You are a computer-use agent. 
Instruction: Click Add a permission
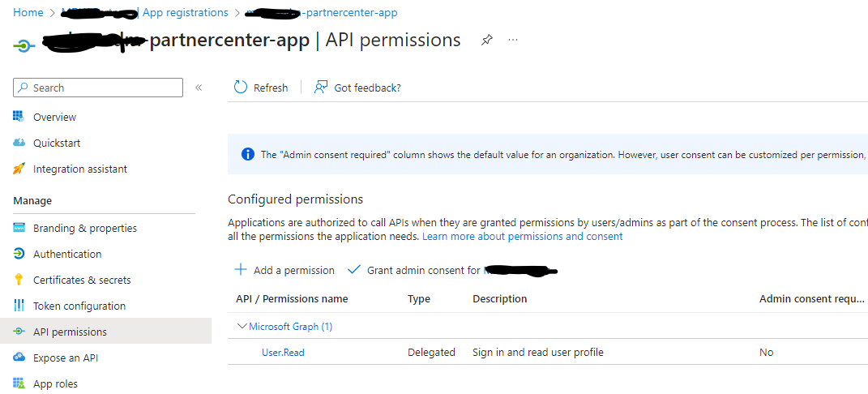click(294, 270)
